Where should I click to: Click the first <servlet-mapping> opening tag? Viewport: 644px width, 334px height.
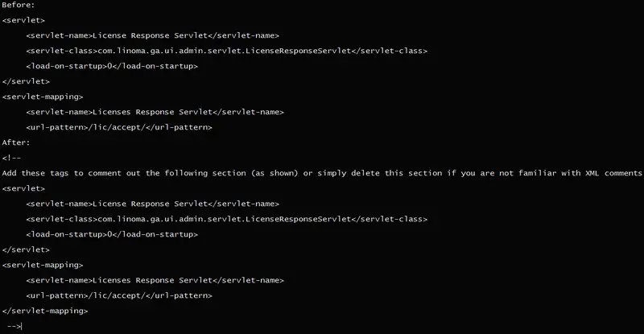(x=43, y=97)
